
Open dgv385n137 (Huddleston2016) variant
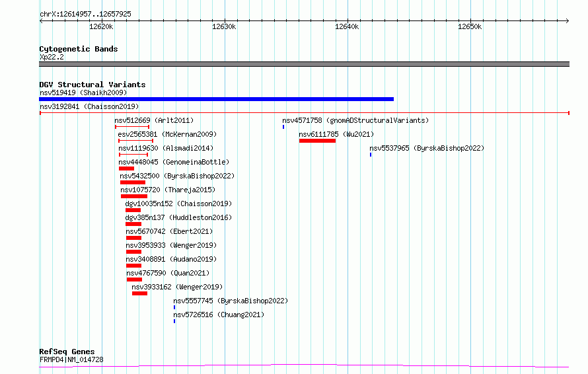178,217
